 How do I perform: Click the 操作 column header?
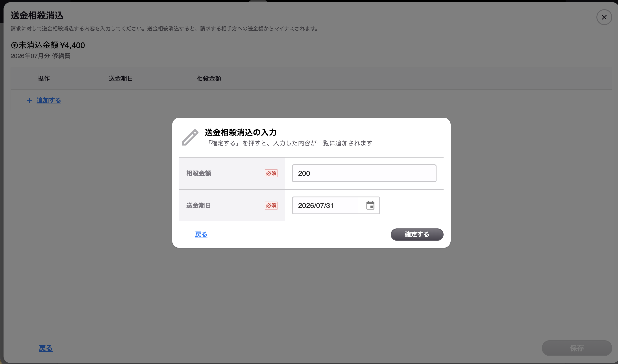tap(44, 79)
